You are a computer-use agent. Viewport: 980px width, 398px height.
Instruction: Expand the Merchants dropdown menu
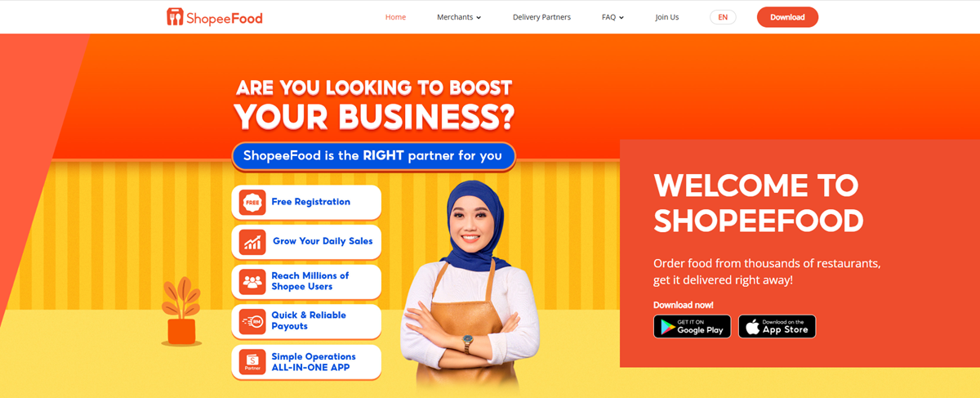point(459,17)
